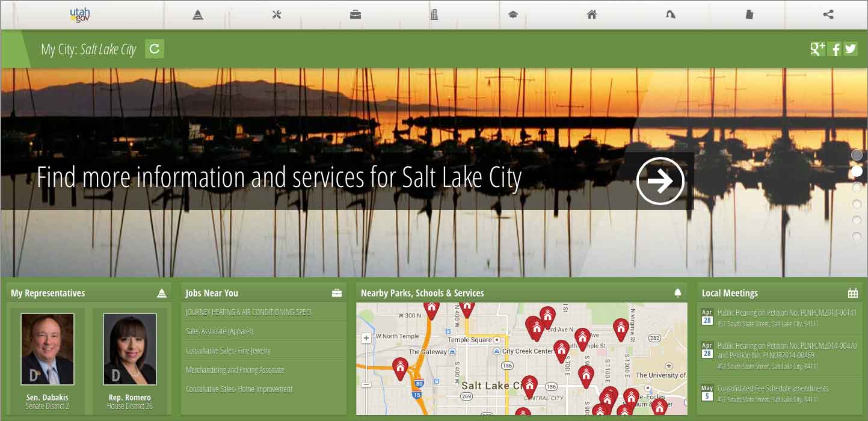Select the briefcase icon in top navigation
The width and height of the screenshot is (868, 421).
point(356,14)
